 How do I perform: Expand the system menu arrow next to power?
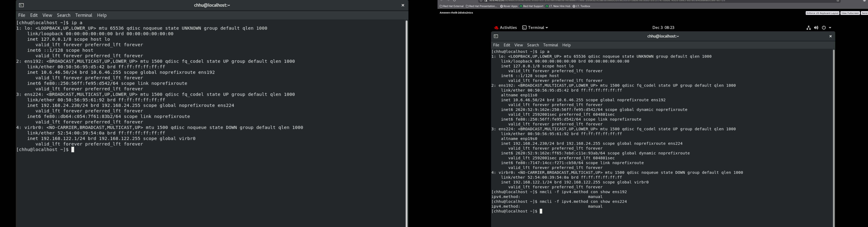pyautogui.click(x=830, y=28)
